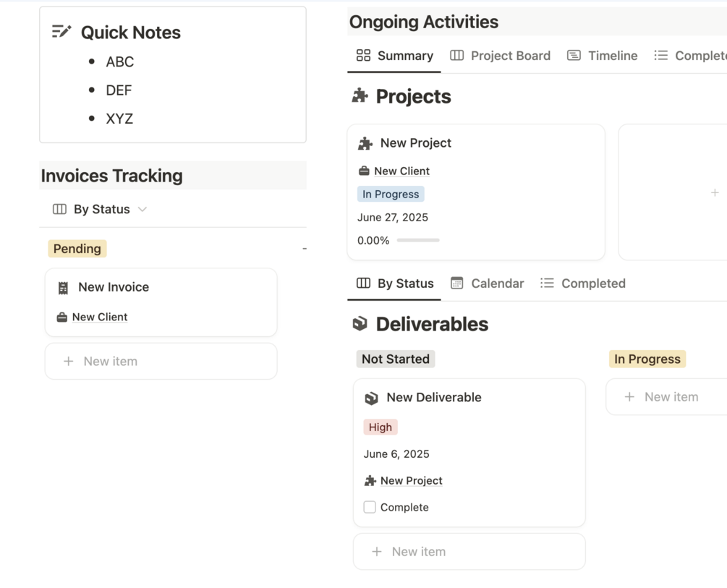Screen dimensions: 727x588
Task: Click the receipt icon on New Invoice
Action: click(x=63, y=288)
